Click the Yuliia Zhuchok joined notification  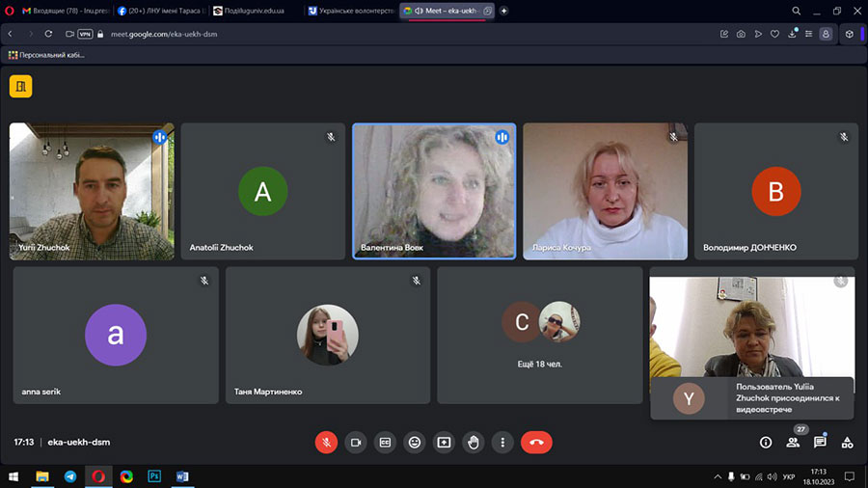[x=751, y=397]
